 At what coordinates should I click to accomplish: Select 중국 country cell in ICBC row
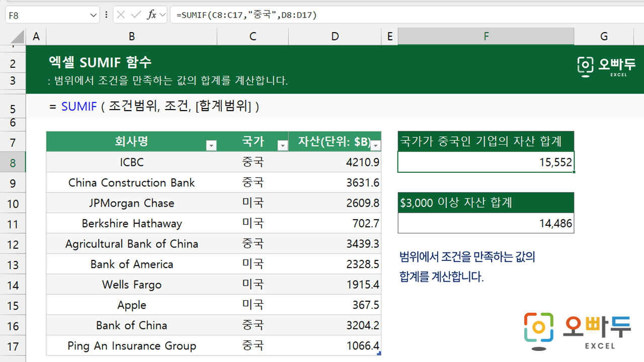(x=253, y=162)
